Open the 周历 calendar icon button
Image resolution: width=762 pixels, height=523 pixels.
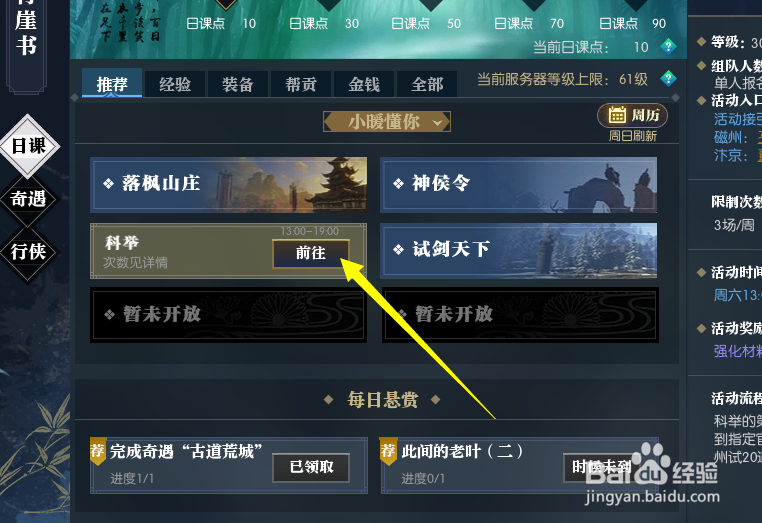632,115
